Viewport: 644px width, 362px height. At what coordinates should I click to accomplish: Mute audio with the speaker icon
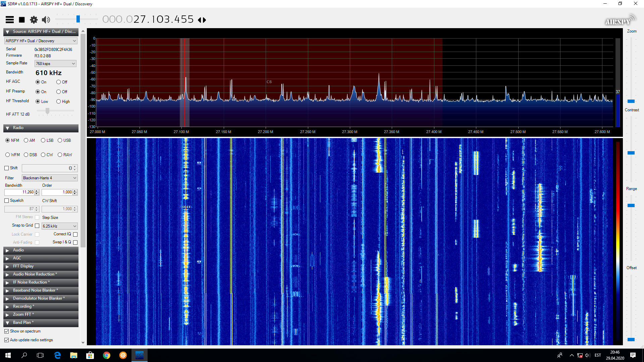point(46,20)
